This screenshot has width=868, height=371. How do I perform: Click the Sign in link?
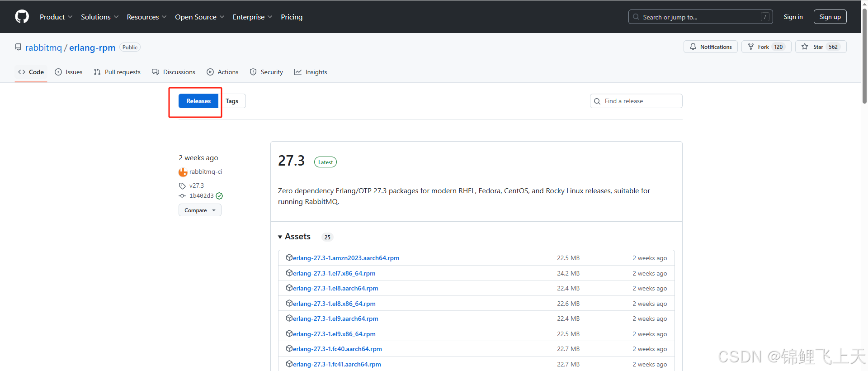[x=793, y=17]
